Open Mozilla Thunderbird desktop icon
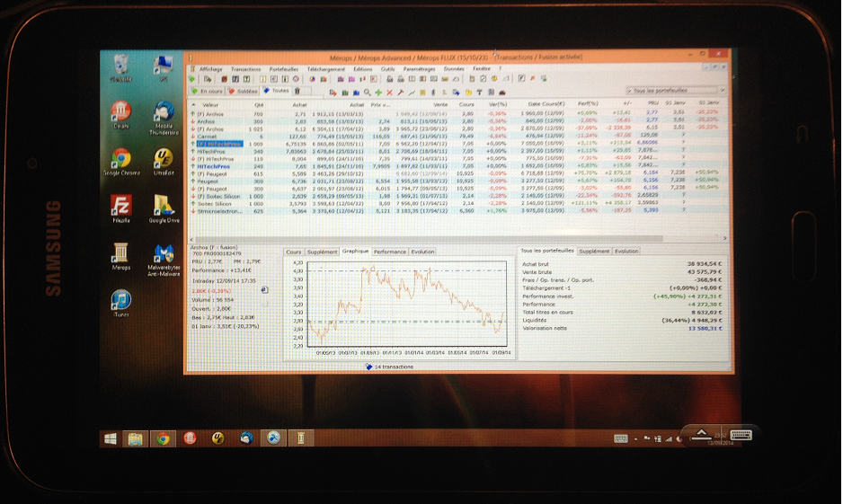Viewport: 843px width, 504px height. [x=164, y=119]
